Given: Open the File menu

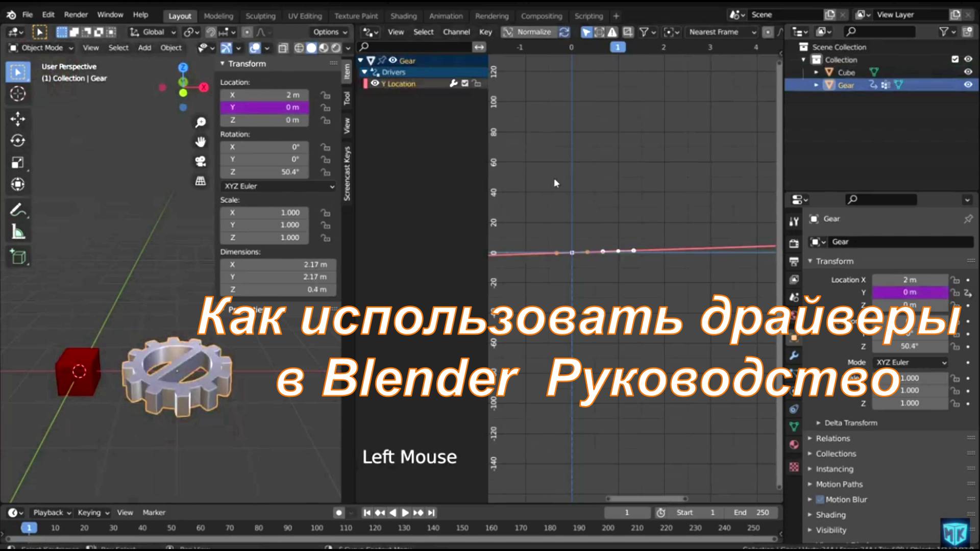Looking at the screenshot, I should pos(28,15).
